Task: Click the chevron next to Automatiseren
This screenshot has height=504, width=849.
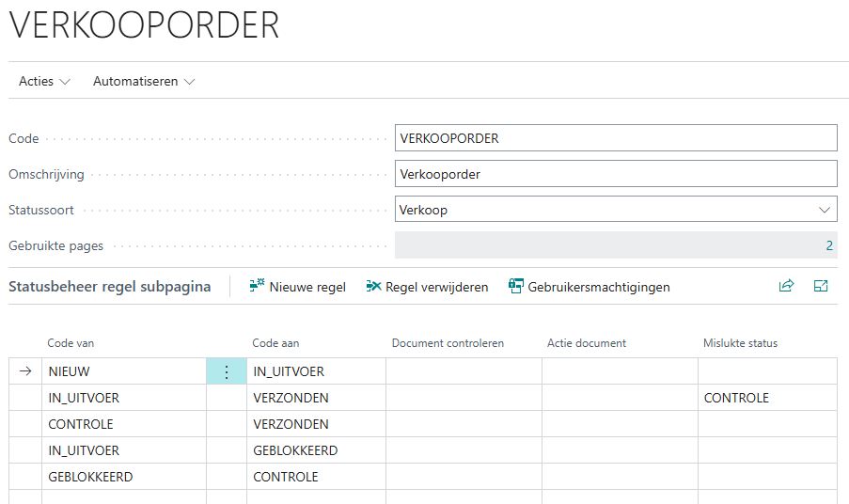Action: click(190, 82)
